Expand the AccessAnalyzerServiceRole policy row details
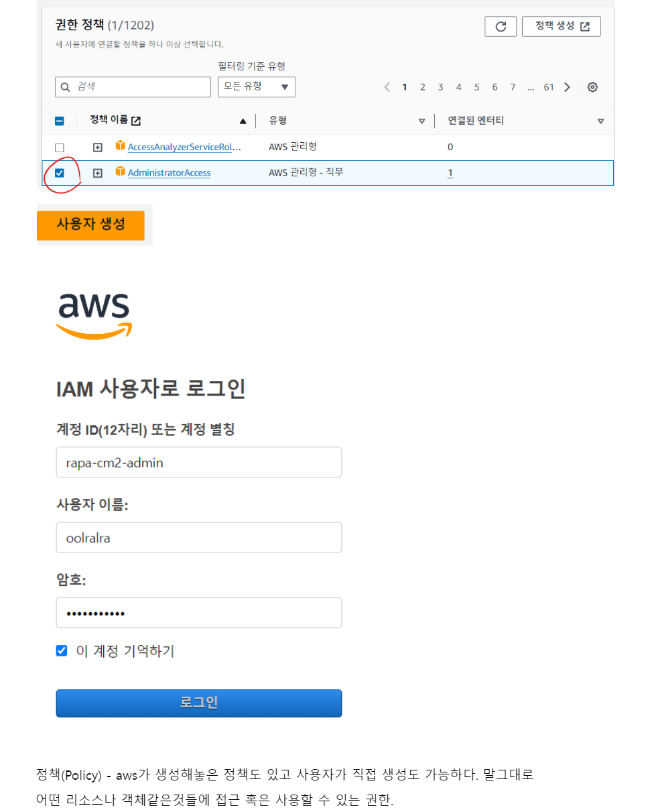Viewport: 650px width, 812px height. tap(98, 148)
